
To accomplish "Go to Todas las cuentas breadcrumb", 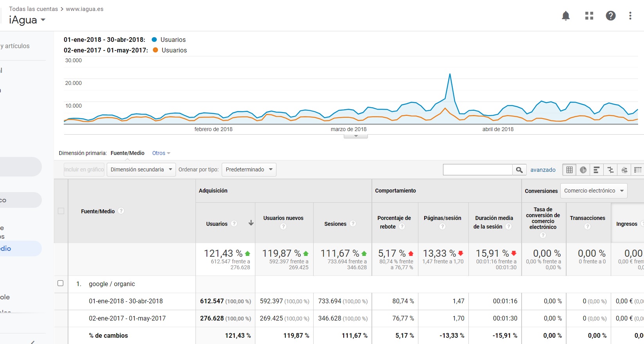I will coord(33,9).
